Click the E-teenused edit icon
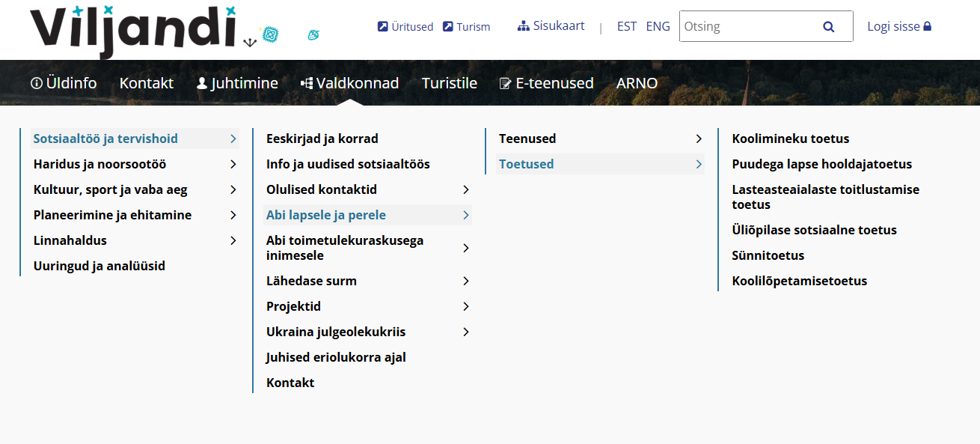The width and height of the screenshot is (980, 444). (x=506, y=83)
